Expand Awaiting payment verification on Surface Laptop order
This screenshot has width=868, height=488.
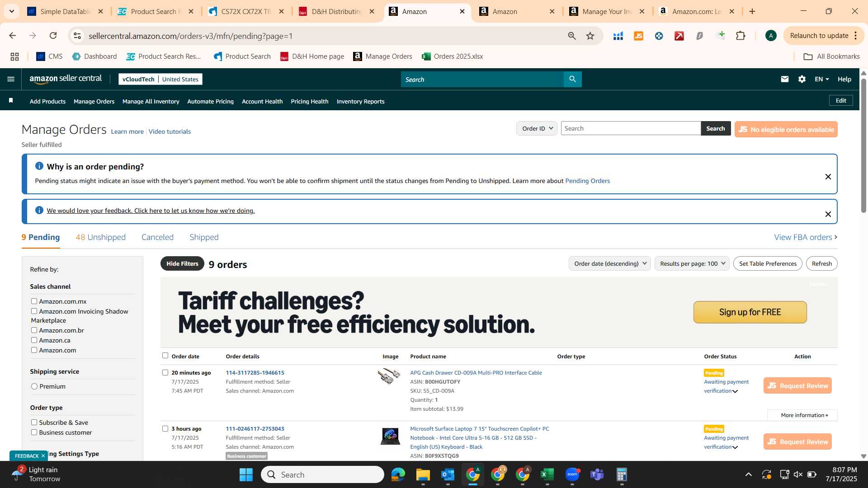click(735, 447)
